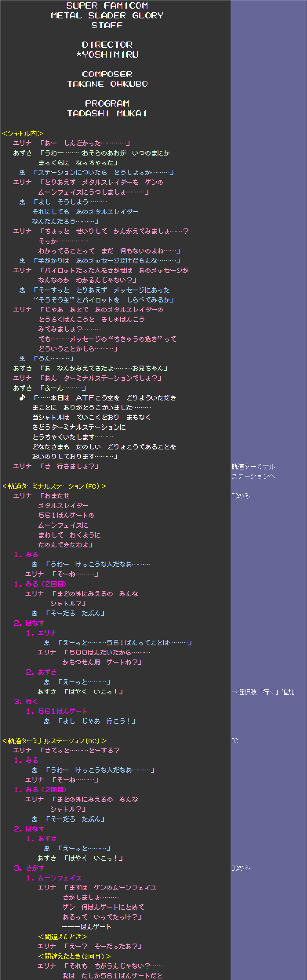Click the line "かもつせん用 ゲートね?"
The width and height of the screenshot is (307, 980).
tap(102, 662)
